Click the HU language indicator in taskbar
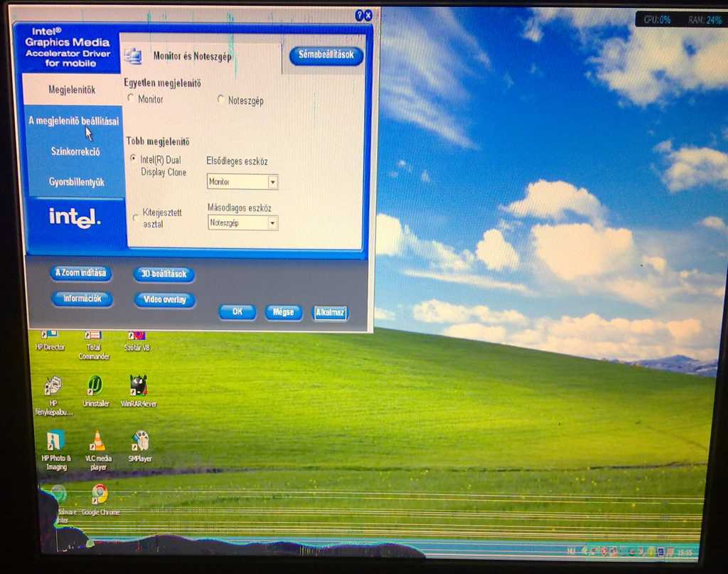The height and width of the screenshot is (574, 728). coord(571,551)
